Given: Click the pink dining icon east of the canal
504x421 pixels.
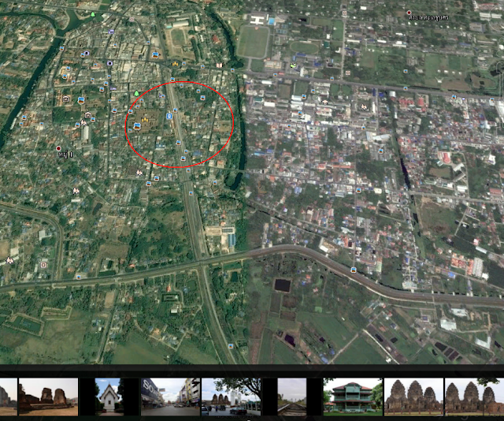Looking at the screenshot, I should coord(364,106).
